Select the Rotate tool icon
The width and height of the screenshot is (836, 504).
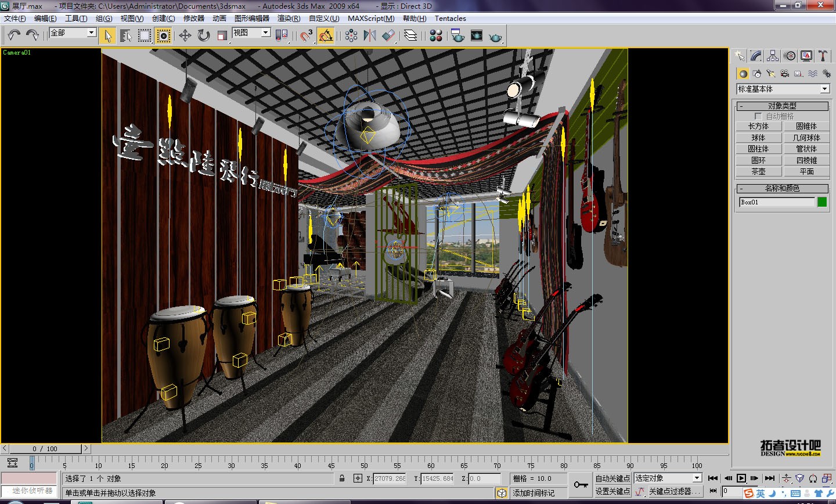pyautogui.click(x=203, y=35)
